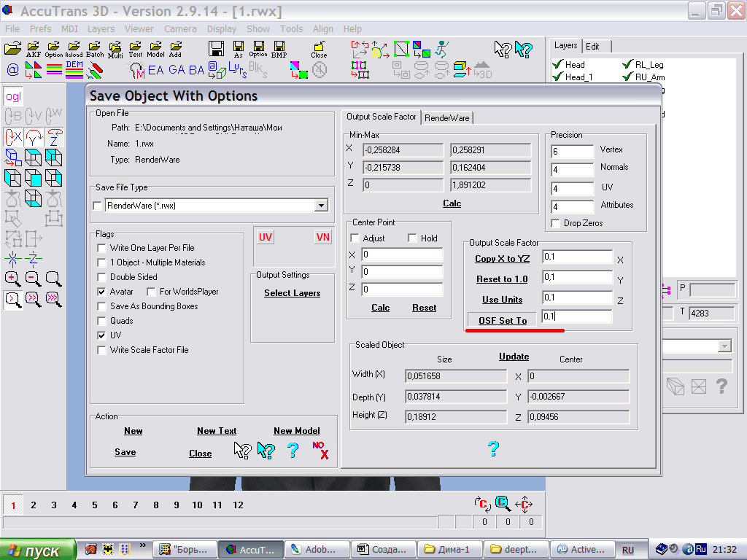The image size is (747, 560).
Task: Enable Save As Bounding Boxes
Action: 101,307
